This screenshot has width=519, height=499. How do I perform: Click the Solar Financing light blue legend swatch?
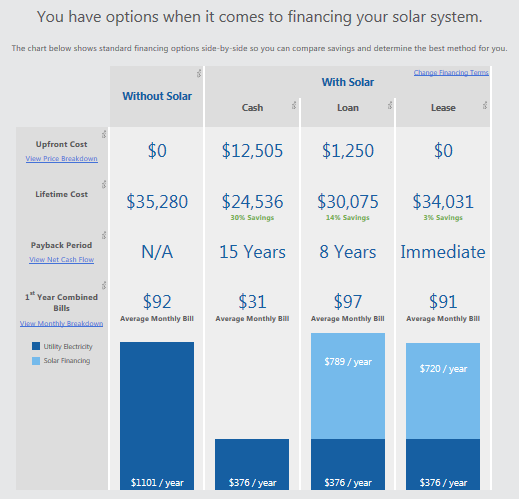[36, 361]
